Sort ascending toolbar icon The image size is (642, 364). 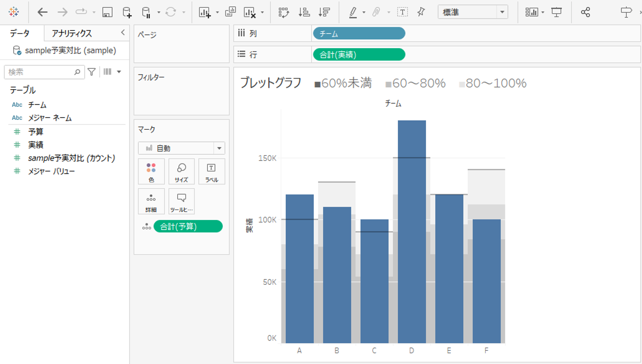tap(304, 12)
